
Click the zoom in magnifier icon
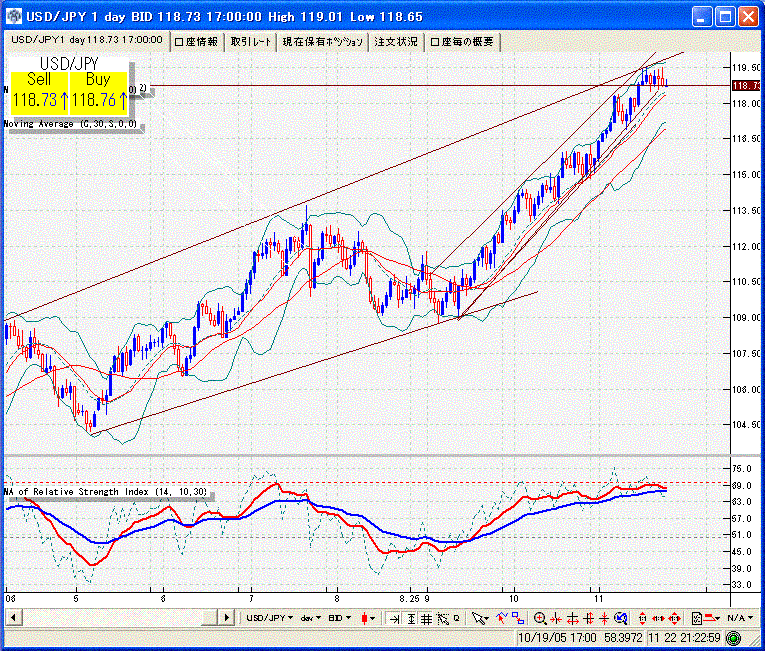tap(540, 619)
